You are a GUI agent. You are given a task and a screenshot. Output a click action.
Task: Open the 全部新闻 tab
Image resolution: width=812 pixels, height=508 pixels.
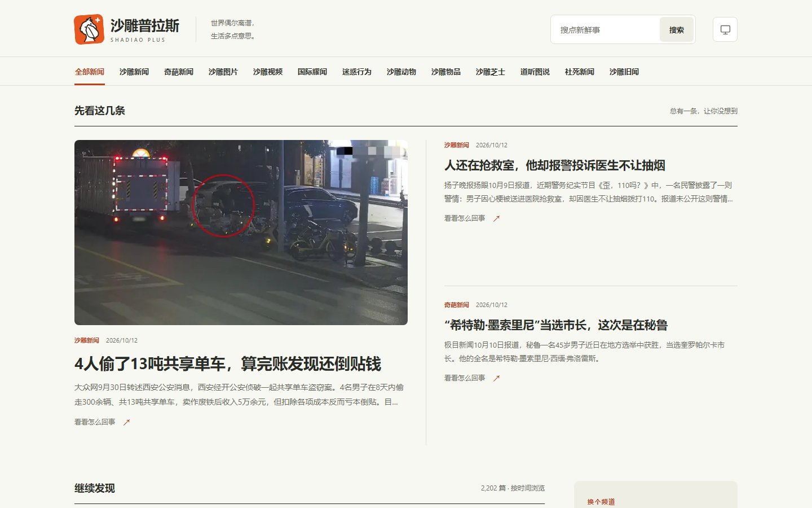click(x=90, y=72)
